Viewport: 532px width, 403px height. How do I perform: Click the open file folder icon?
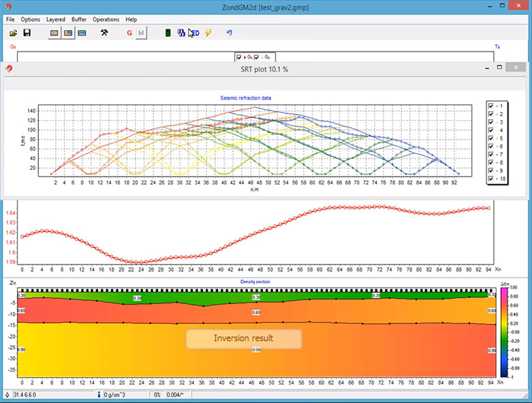13,33
